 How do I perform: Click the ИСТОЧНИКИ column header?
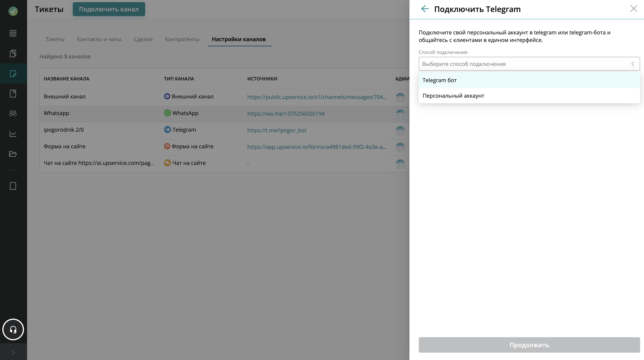[x=262, y=79]
